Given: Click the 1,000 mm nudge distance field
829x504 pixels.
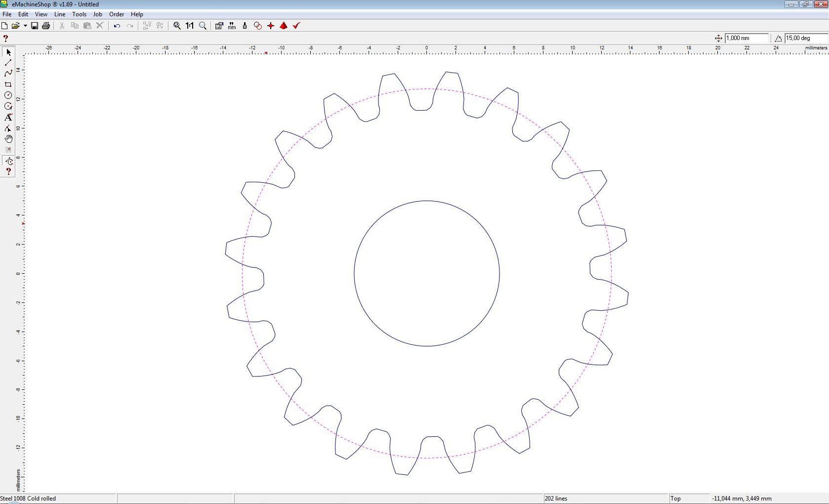Looking at the screenshot, I should coord(746,38).
